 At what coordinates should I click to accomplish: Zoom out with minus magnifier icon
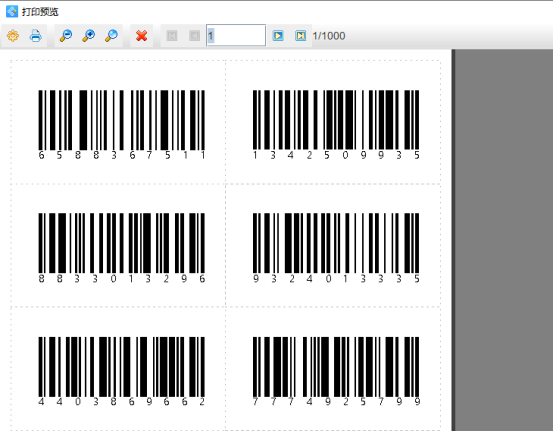(x=66, y=36)
